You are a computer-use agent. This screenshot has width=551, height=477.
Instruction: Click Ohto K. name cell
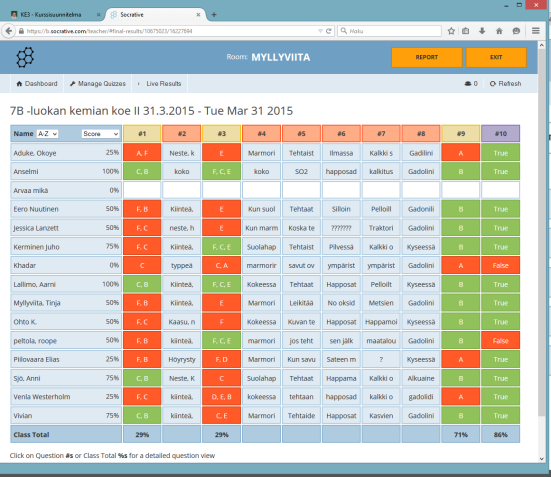tap(66, 322)
